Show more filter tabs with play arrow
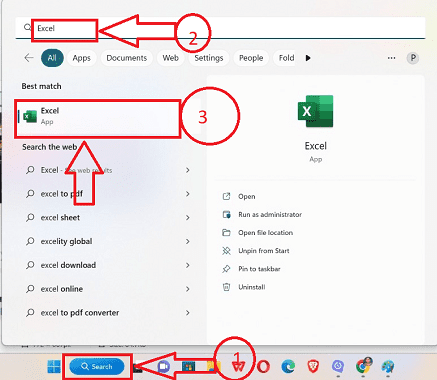437x380 pixels. (308, 58)
